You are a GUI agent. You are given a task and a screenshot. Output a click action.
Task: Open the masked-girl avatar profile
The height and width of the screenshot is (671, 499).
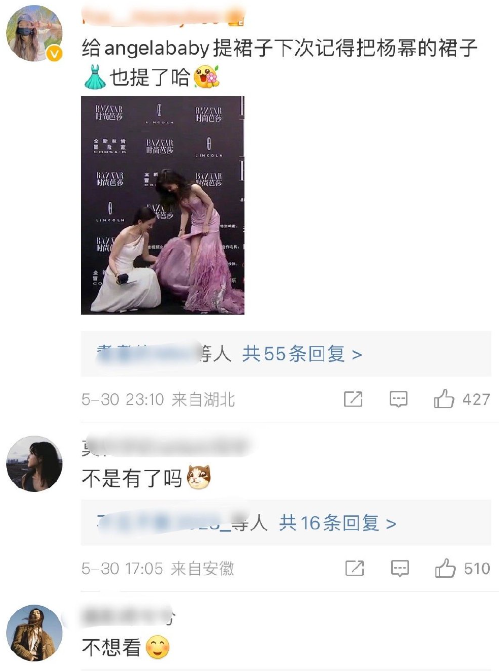tap(34, 33)
